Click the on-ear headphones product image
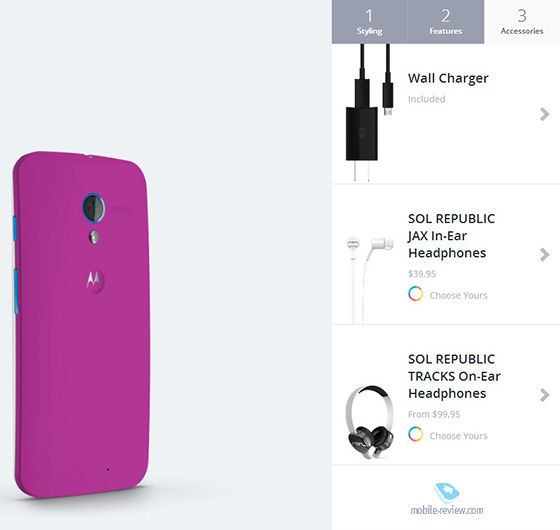 coord(369,421)
